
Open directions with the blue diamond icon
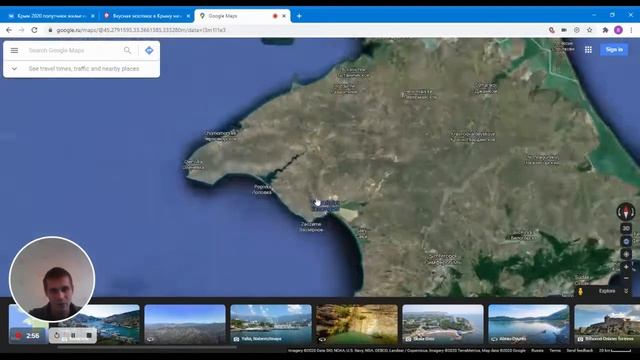tap(149, 50)
